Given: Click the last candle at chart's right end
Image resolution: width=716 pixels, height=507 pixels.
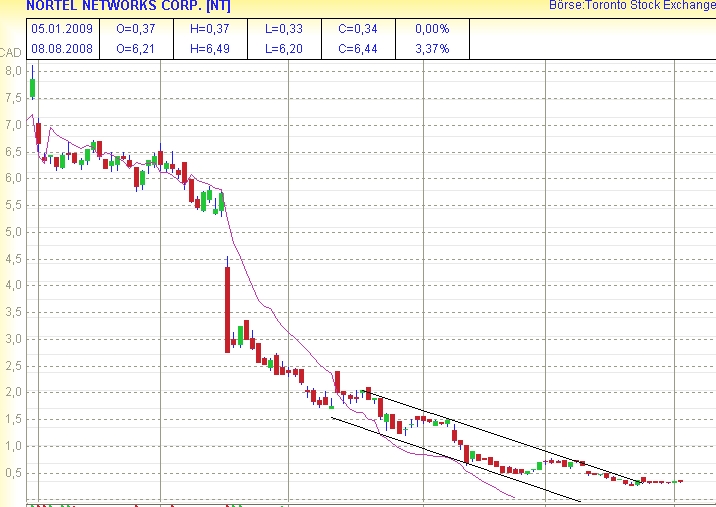Looking at the screenshot, I should click(680, 481).
